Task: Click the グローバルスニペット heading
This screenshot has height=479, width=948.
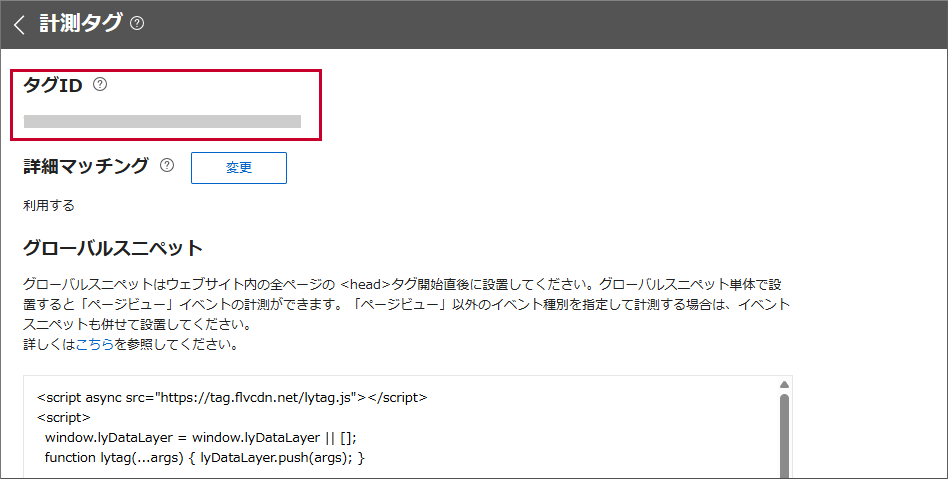Action: pos(113,248)
